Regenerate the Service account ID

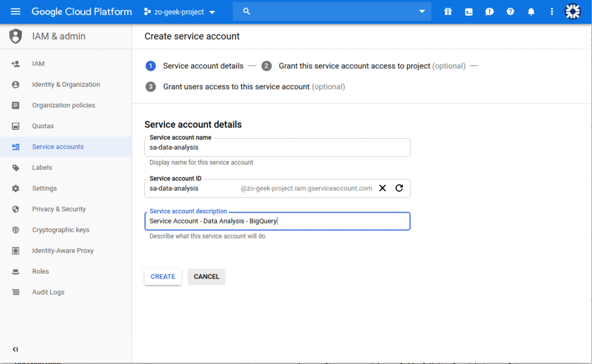399,188
